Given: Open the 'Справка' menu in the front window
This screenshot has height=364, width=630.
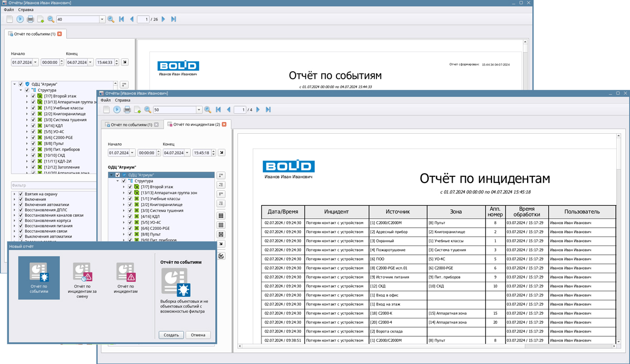Looking at the screenshot, I should [122, 100].
